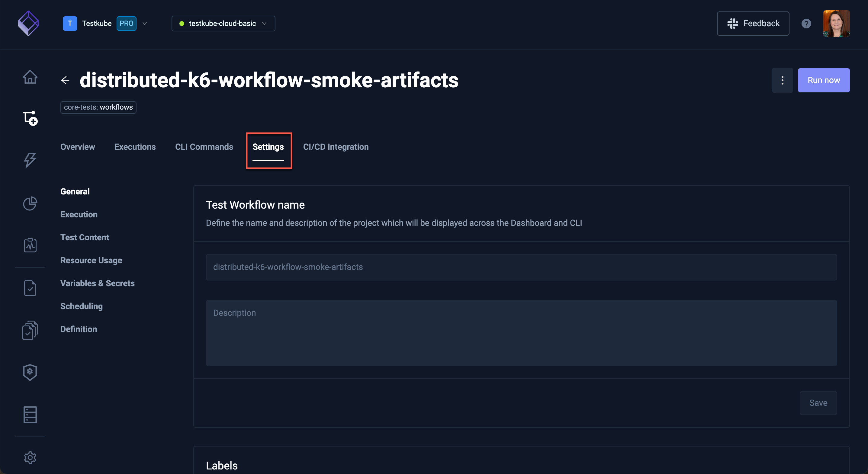Click the shield/security icon in sidebar
Screen dimensions: 868x474
pyautogui.click(x=30, y=372)
